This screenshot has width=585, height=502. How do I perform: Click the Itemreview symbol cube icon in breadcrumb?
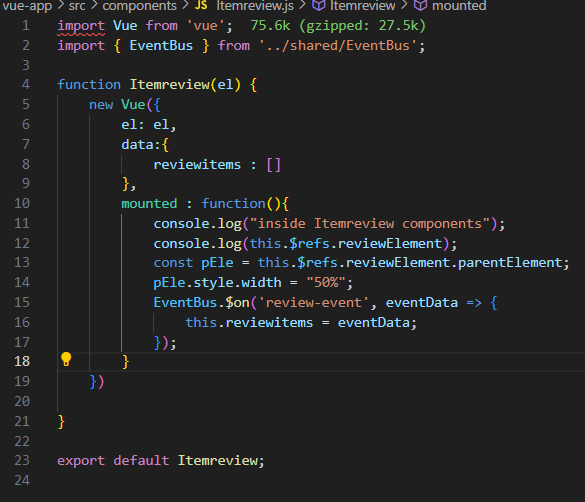tap(319, 5)
